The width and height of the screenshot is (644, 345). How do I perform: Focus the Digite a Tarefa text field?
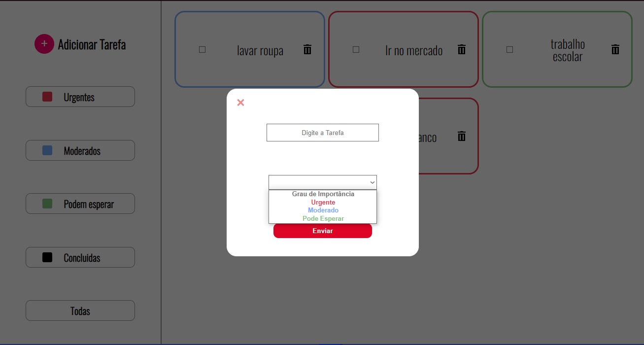point(323,133)
